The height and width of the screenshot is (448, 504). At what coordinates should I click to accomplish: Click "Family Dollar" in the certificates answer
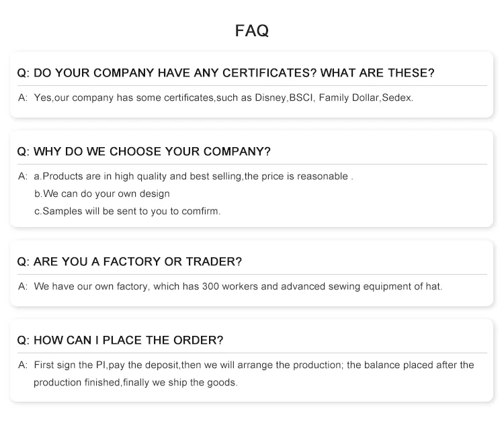click(x=349, y=97)
